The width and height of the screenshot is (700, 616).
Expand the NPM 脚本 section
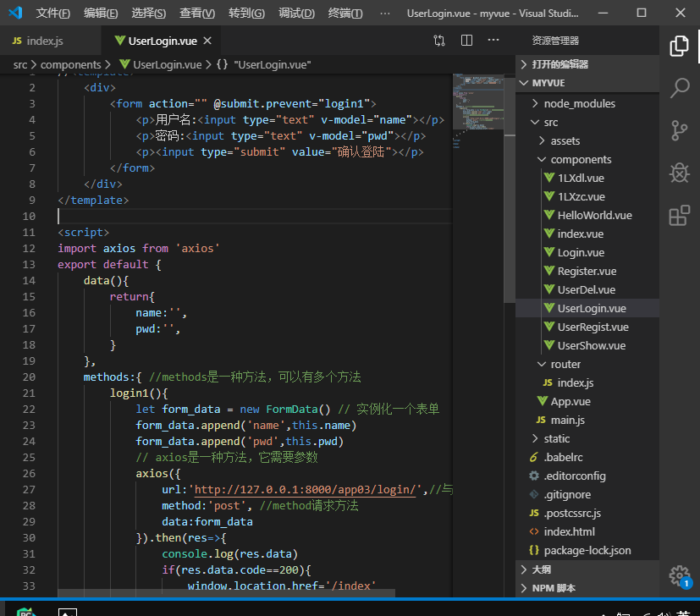pyautogui.click(x=555, y=588)
